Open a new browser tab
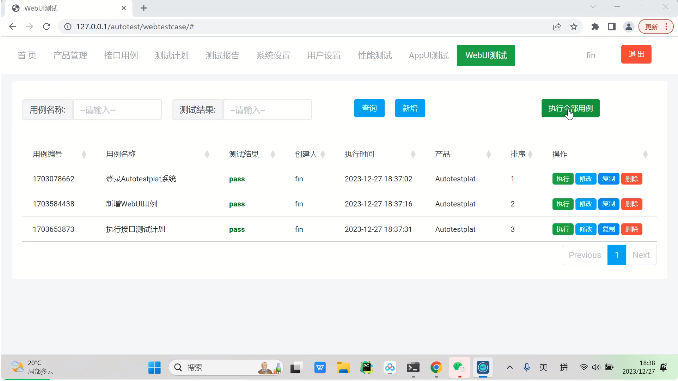Viewport: 678px width, 381px height. pos(144,8)
